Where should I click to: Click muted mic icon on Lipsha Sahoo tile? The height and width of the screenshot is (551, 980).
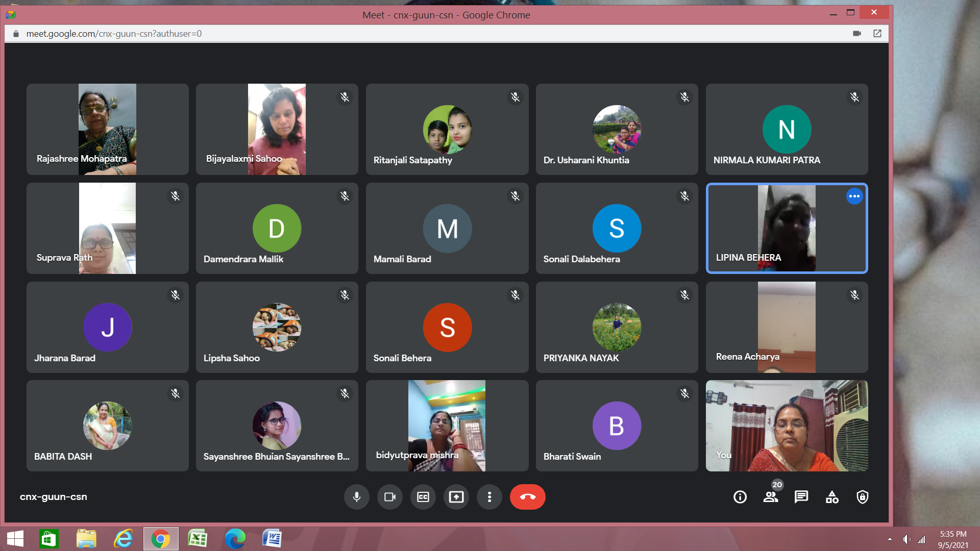click(345, 295)
